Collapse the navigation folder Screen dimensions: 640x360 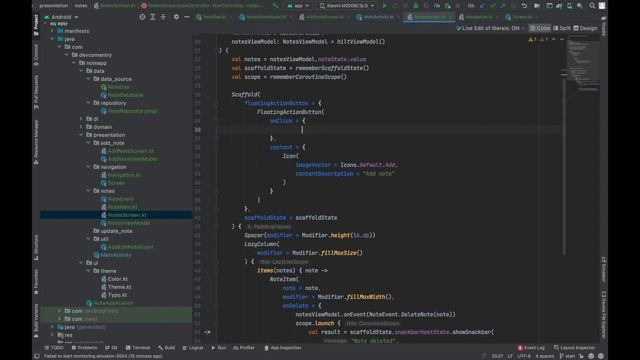click(x=89, y=167)
